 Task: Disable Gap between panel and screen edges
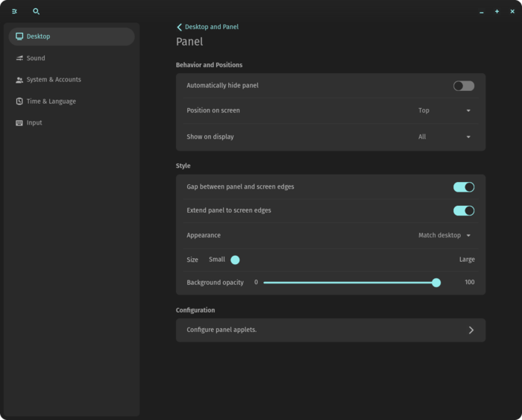tap(463, 187)
